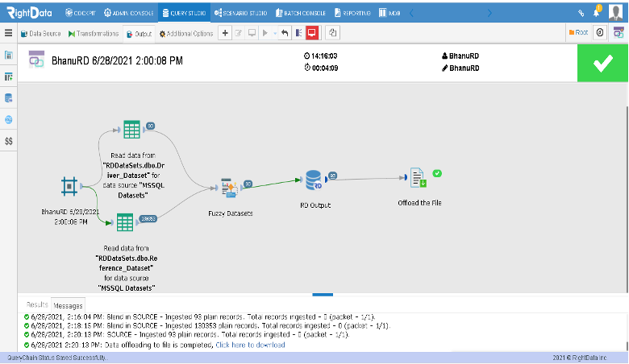The width and height of the screenshot is (629, 364).
Task: Switch to the Data Source tab
Action: [x=40, y=34]
